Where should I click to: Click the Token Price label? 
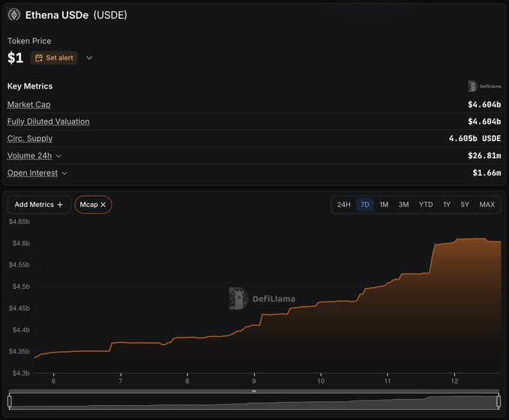[x=29, y=41]
